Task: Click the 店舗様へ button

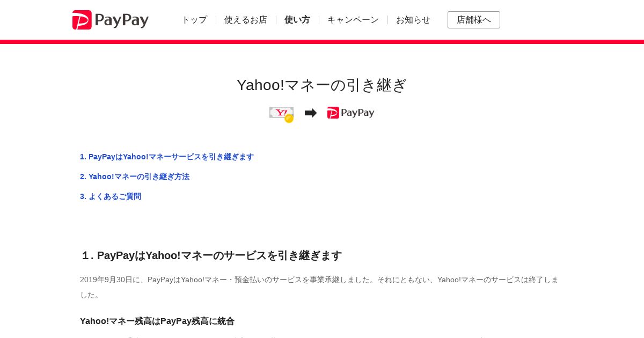Action: [474, 20]
